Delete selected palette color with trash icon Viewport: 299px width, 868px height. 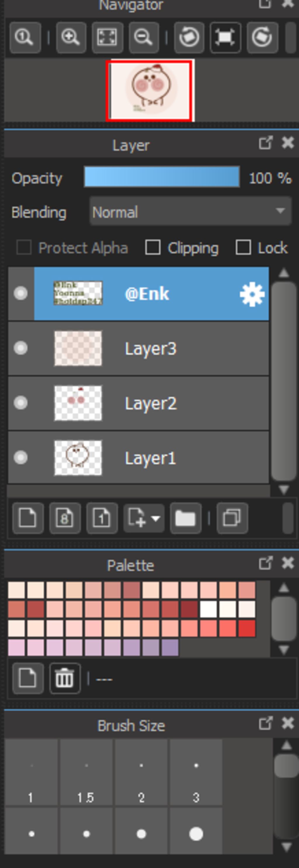(x=65, y=678)
